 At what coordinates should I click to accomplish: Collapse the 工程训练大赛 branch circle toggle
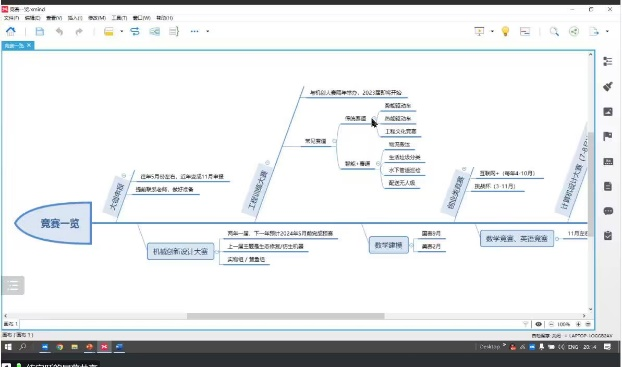[x=267, y=163]
